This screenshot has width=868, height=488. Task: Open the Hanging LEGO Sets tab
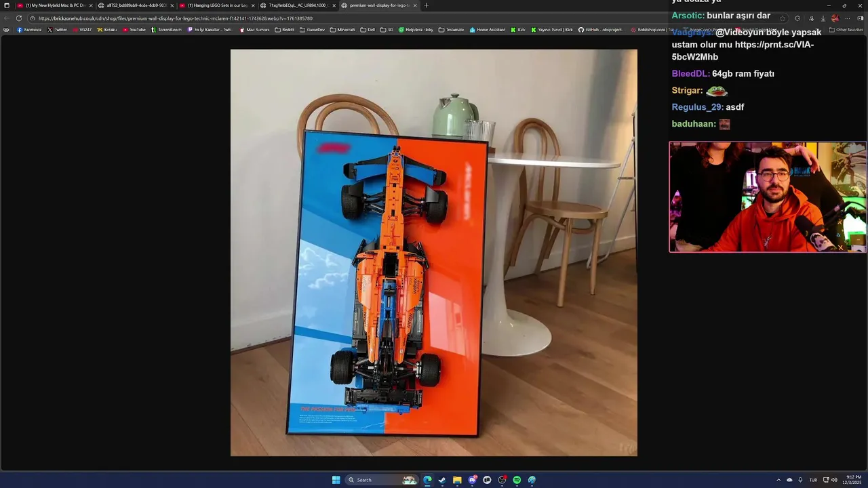pos(216,5)
